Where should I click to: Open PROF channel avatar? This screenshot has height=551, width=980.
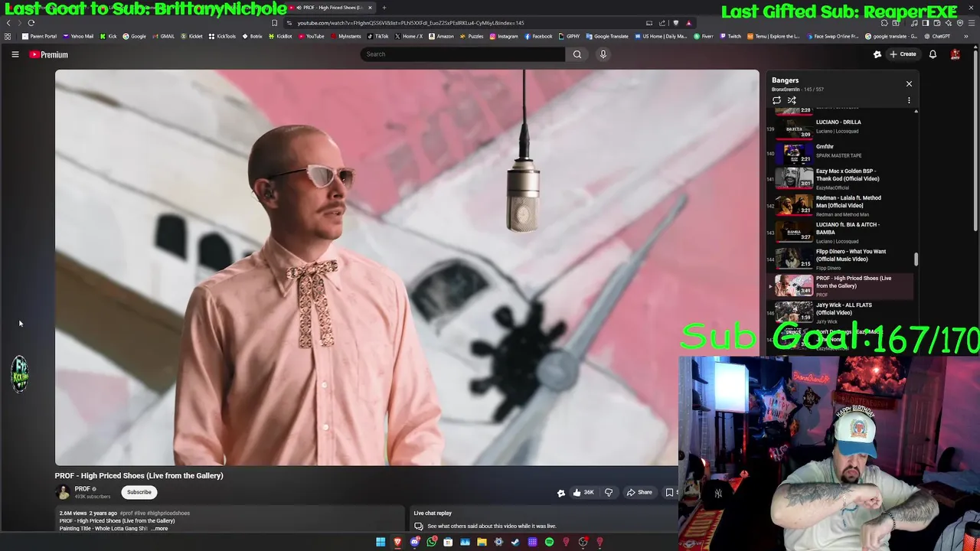point(62,492)
